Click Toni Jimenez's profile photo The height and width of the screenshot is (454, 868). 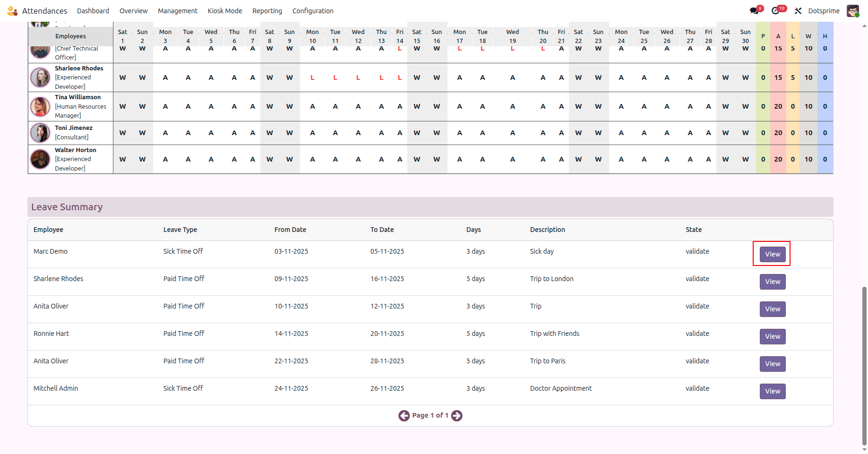(40, 133)
